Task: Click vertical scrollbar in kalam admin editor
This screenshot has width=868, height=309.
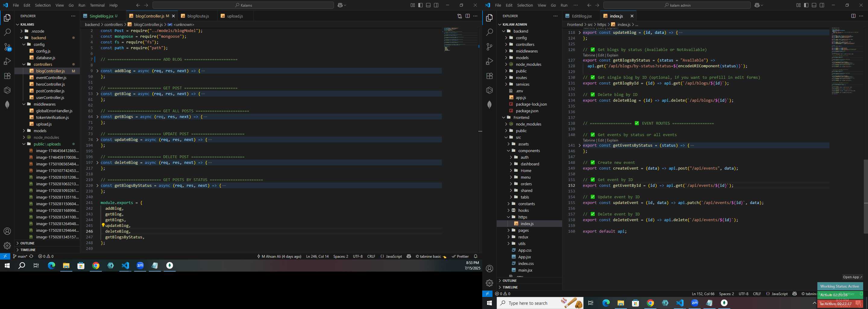Action: click(866, 196)
